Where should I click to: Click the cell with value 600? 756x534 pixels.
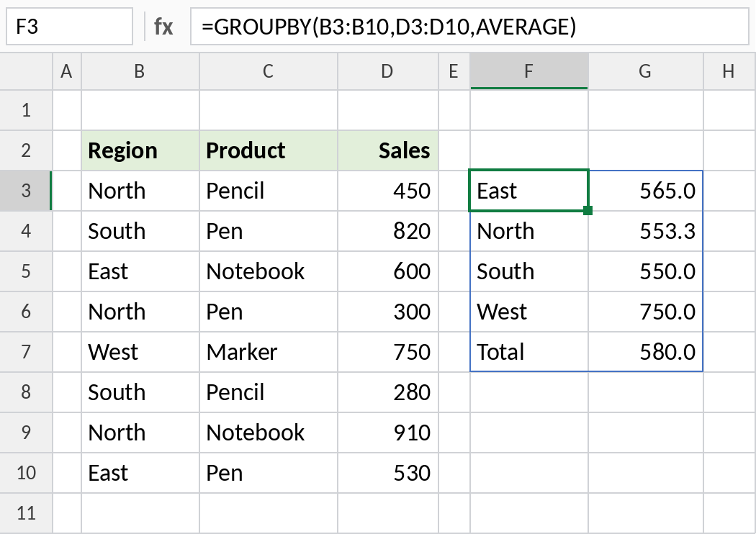388,271
